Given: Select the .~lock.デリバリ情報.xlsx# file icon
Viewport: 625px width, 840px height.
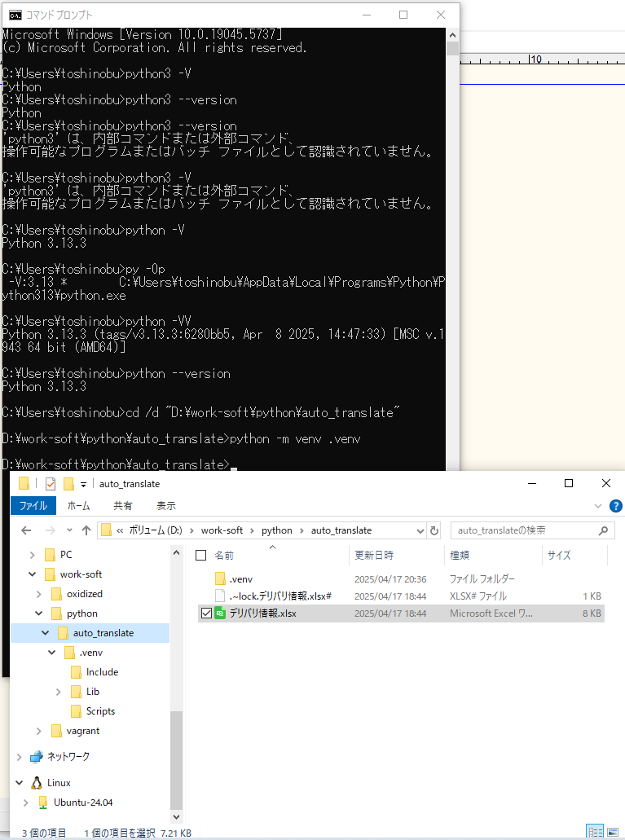Looking at the screenshot, I should tap(220, 596).
